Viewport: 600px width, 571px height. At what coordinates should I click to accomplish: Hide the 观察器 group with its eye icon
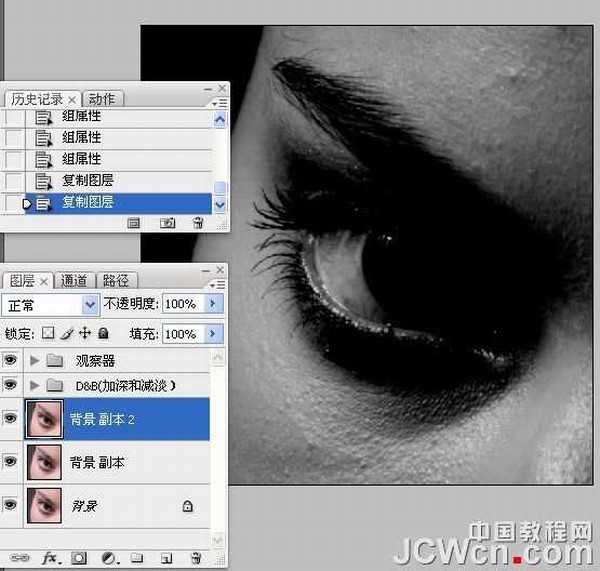coord(11,360)
